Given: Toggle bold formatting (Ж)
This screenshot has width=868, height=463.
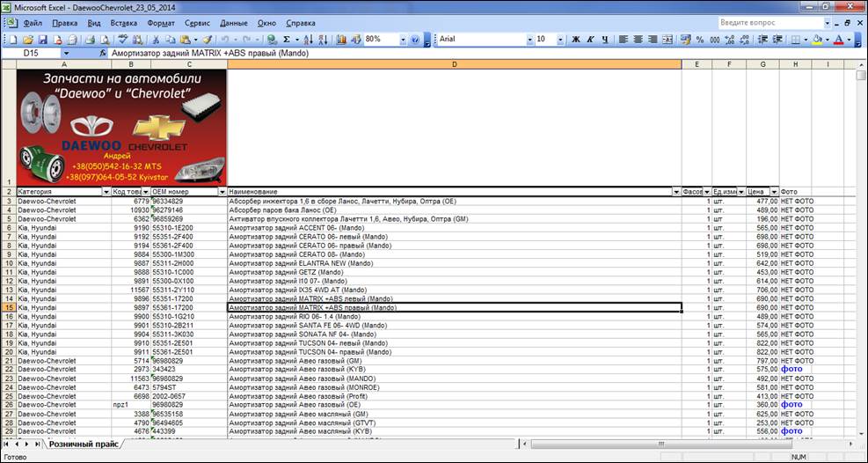Looking at the screenshot, I should click(576, 40).
